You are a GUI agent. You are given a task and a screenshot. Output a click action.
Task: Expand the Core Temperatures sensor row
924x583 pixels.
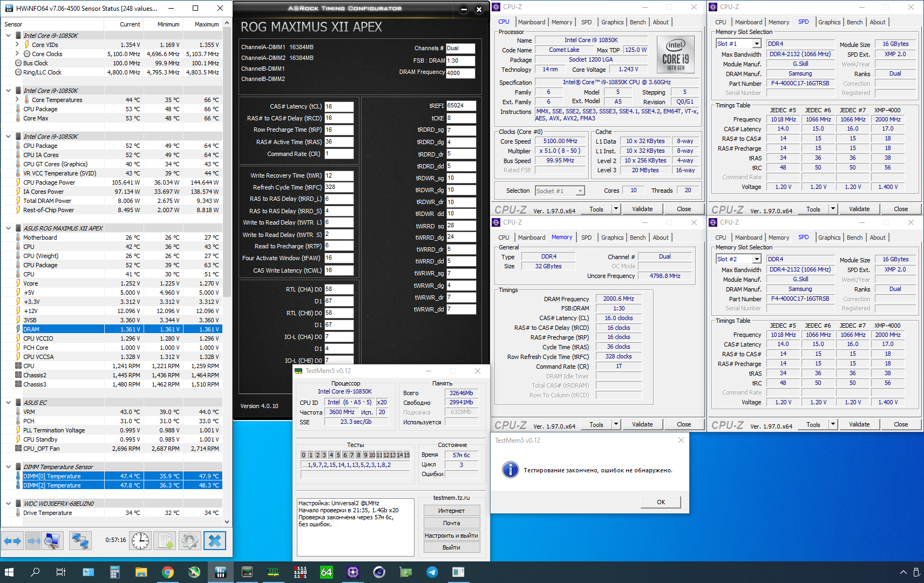click(x=17, y=100)
